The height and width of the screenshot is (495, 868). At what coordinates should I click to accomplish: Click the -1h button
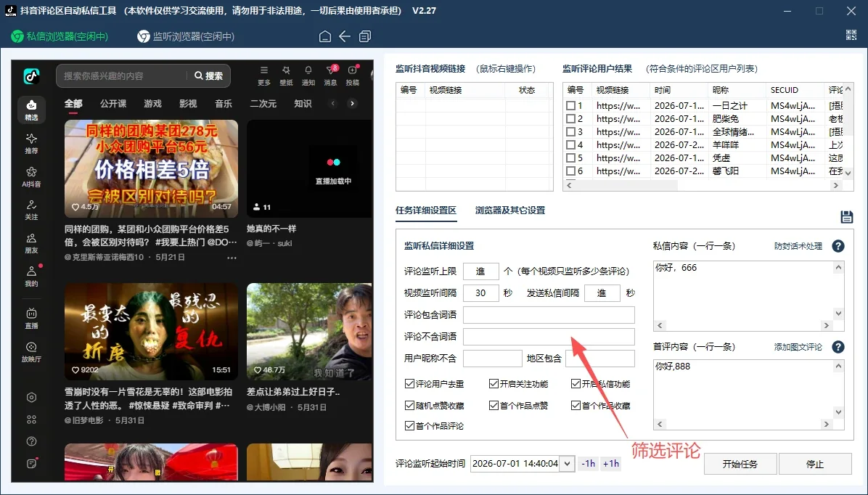pos(588,464)
